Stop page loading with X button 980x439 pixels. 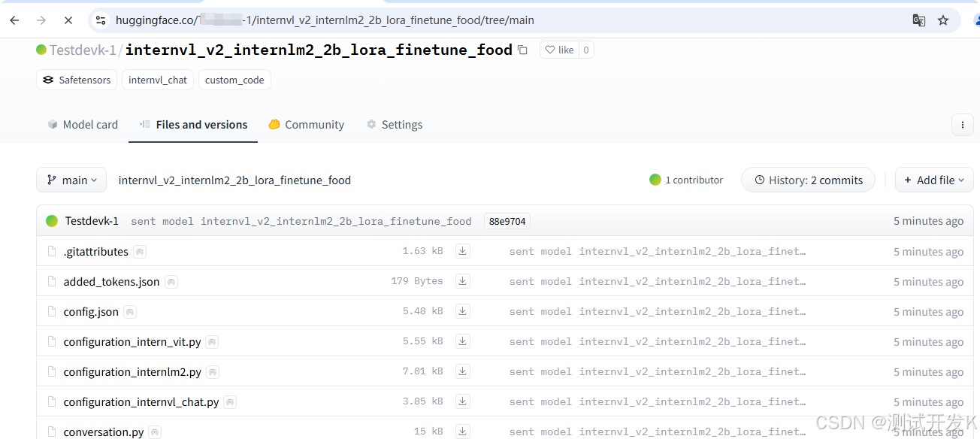tap(68, 20)
